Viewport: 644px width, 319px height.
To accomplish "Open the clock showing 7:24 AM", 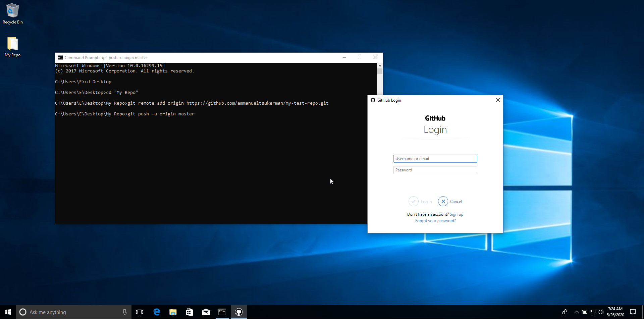I will point(615,312).
